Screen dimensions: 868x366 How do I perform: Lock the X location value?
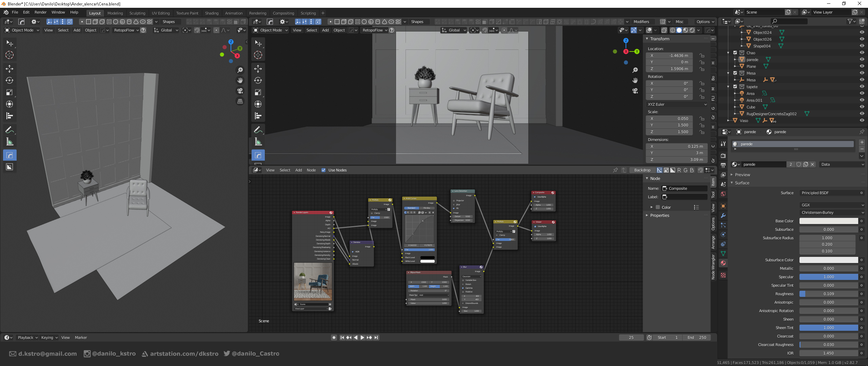[702, 55]
